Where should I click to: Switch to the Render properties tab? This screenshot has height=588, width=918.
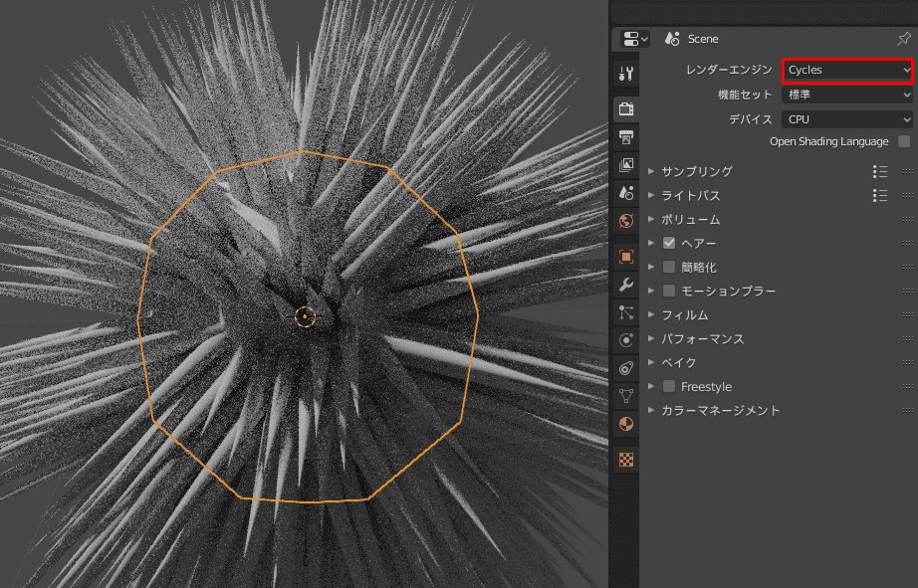[x=626, y=108]
